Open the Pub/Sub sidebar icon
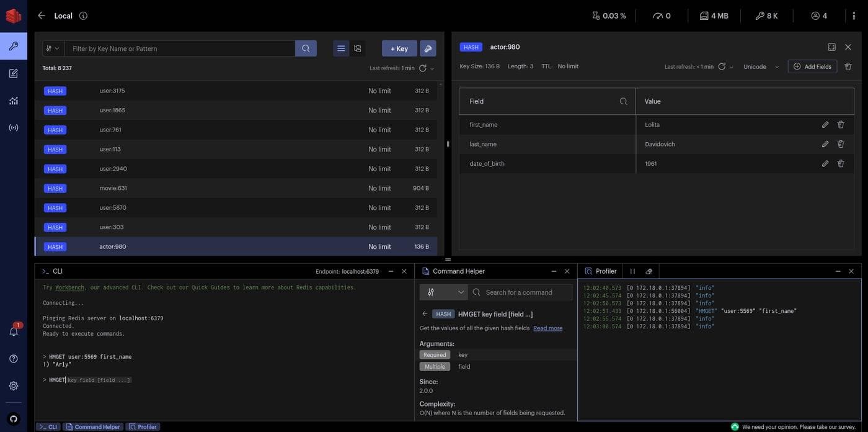This screenshot has width=868, height=432. [13, 127]
